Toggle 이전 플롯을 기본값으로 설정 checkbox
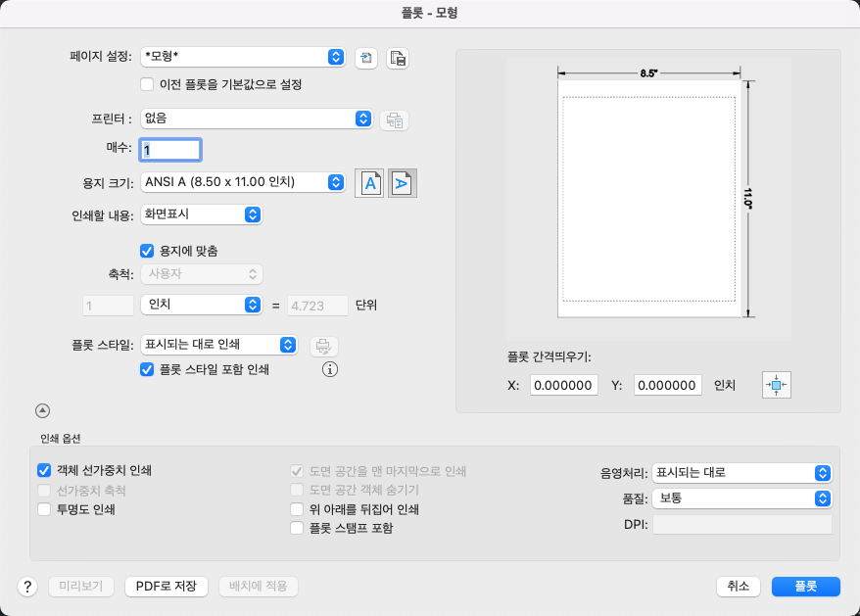The width and height of the screenshot is (860, 616). 147,84
